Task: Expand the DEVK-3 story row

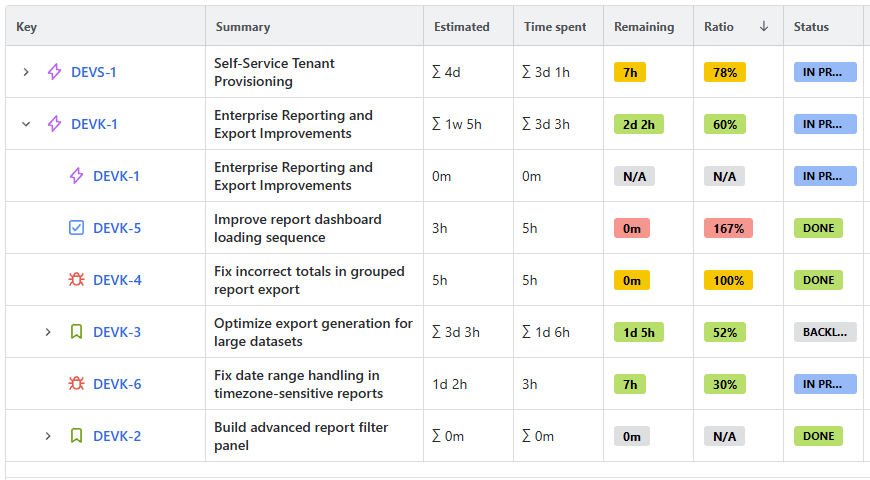Action: pos(48,332)
